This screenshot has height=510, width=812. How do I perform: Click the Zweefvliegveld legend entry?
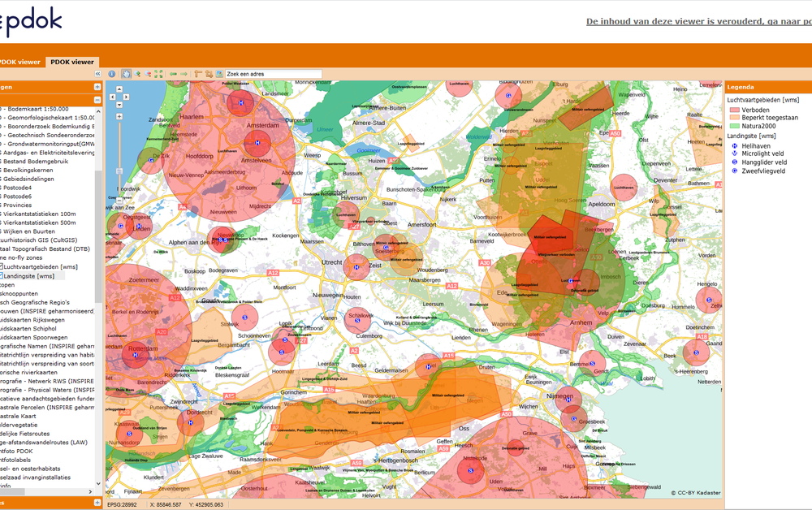click(763, 171)
